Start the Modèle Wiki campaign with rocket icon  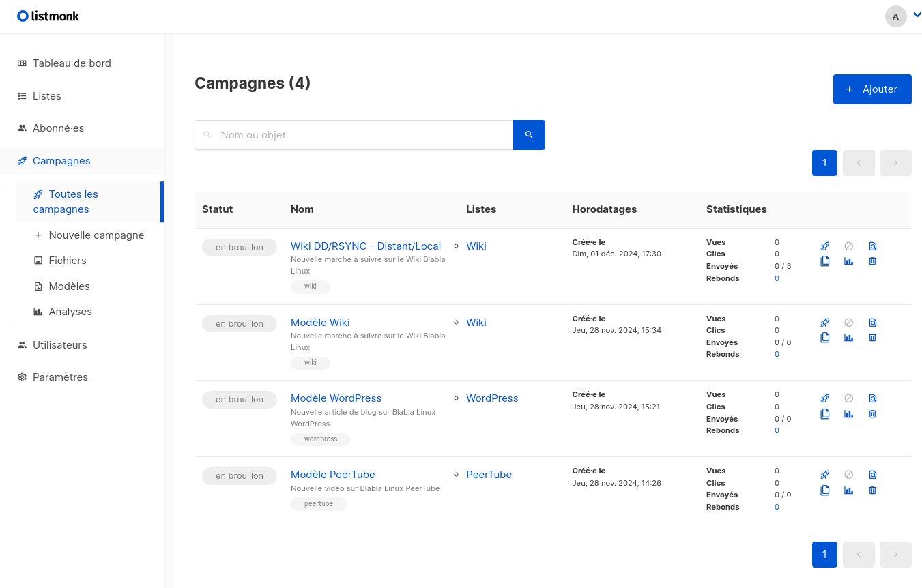[824, 323]
